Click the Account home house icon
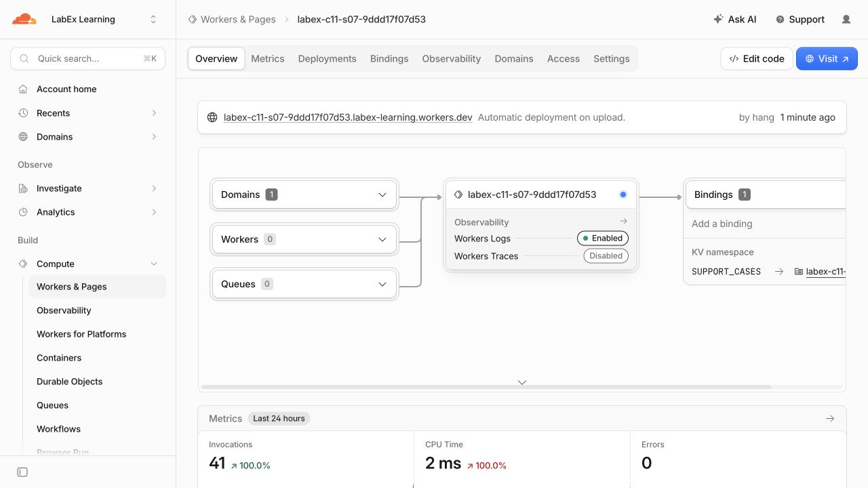The height and width of the screenshot is (488, 868). (23, 89)
